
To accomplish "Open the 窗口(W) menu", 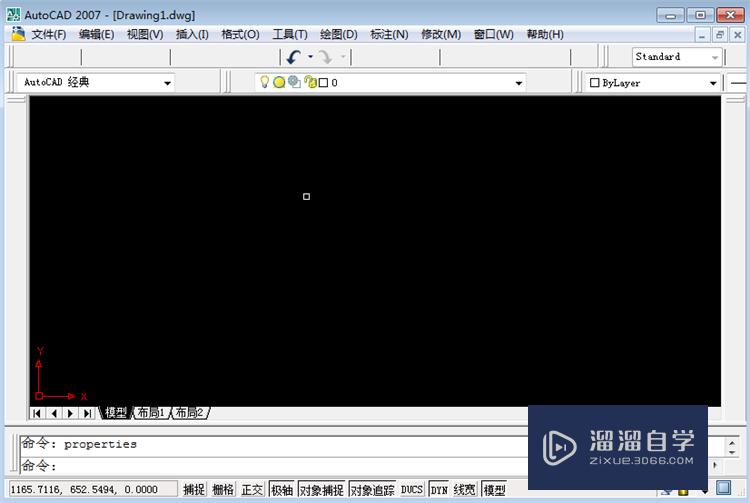I will click(x=493, y=34).
